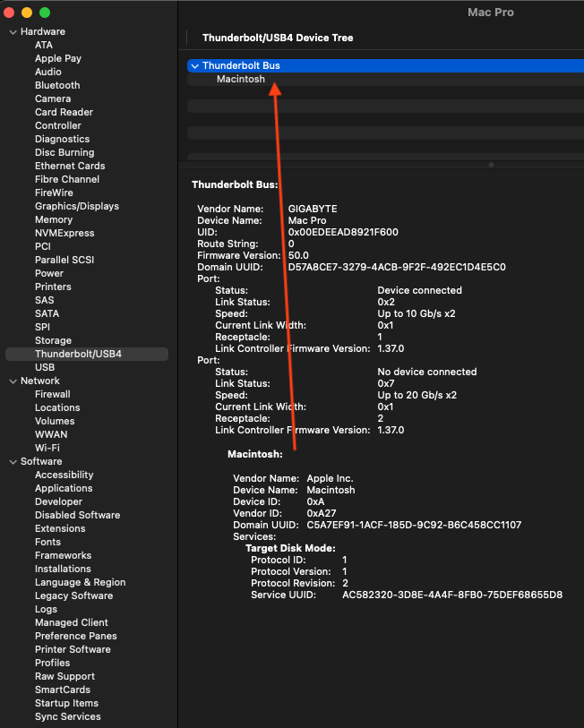Open the PCI entry
This screenshot has width=584, height=728.
pos(42,247)
